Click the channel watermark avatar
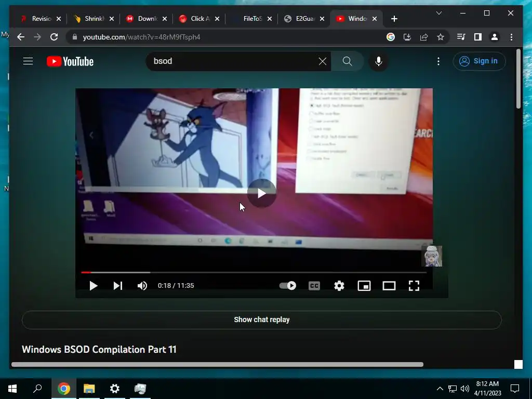 (x=432, y=256)
